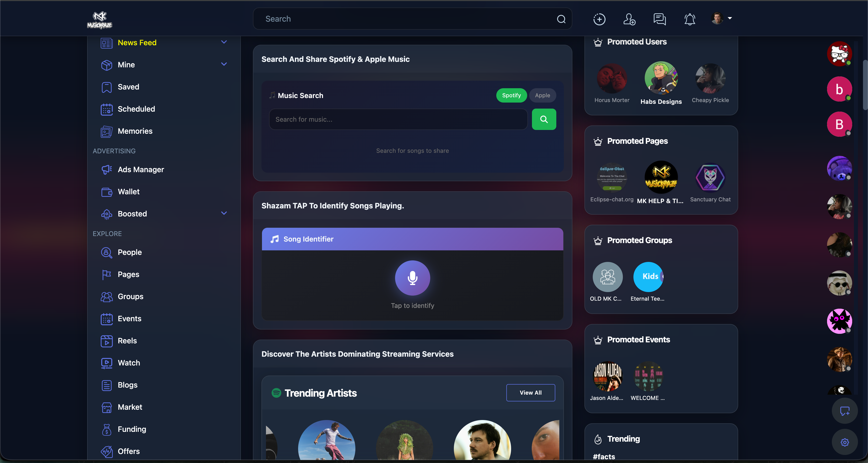868x463 pixels.
Task: Open the Market section
Action: 130,407
